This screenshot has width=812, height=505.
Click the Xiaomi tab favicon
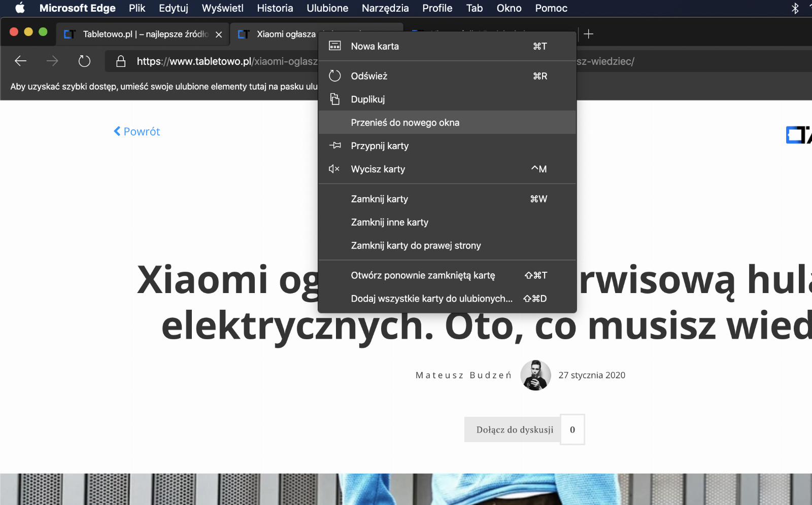click(244, 34)
